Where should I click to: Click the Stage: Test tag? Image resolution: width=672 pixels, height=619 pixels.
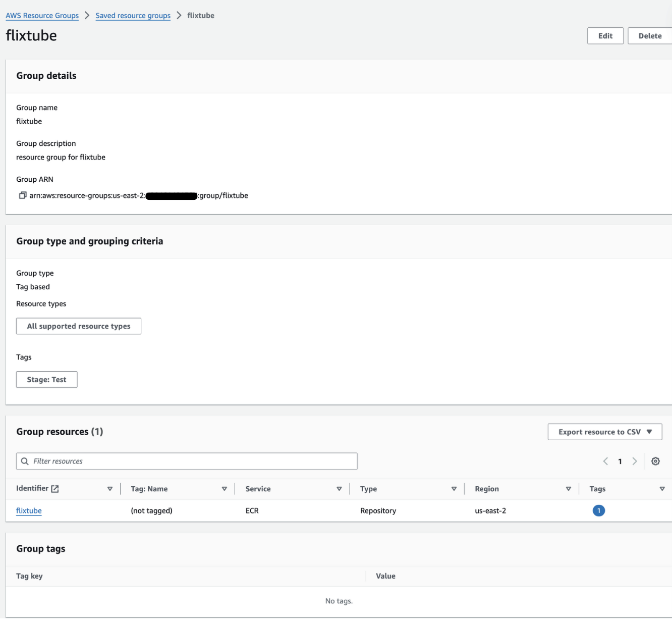46,380
